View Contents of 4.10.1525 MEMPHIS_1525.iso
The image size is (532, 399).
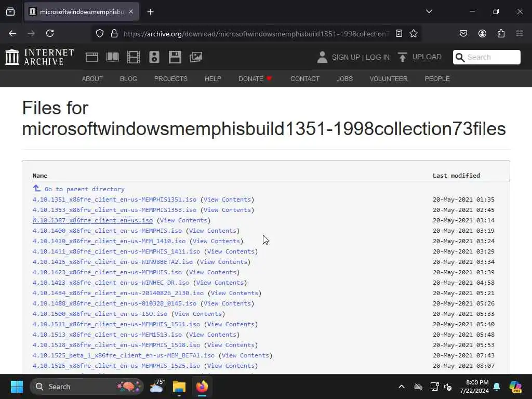(x=231, y=366)
